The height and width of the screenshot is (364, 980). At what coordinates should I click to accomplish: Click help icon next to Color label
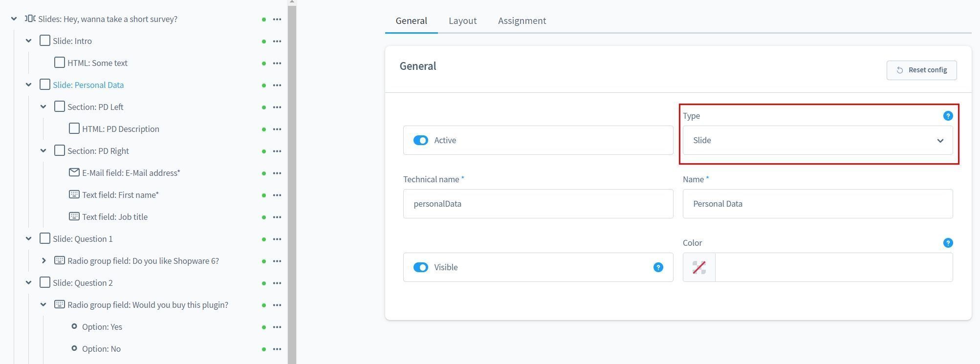click(x=948, y=243)
